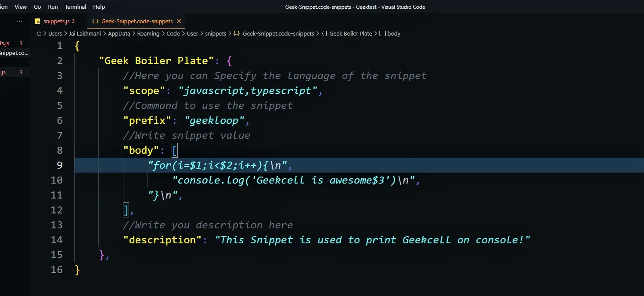
Task: Click the "body" key on line 8
Action: pos(141,150)
